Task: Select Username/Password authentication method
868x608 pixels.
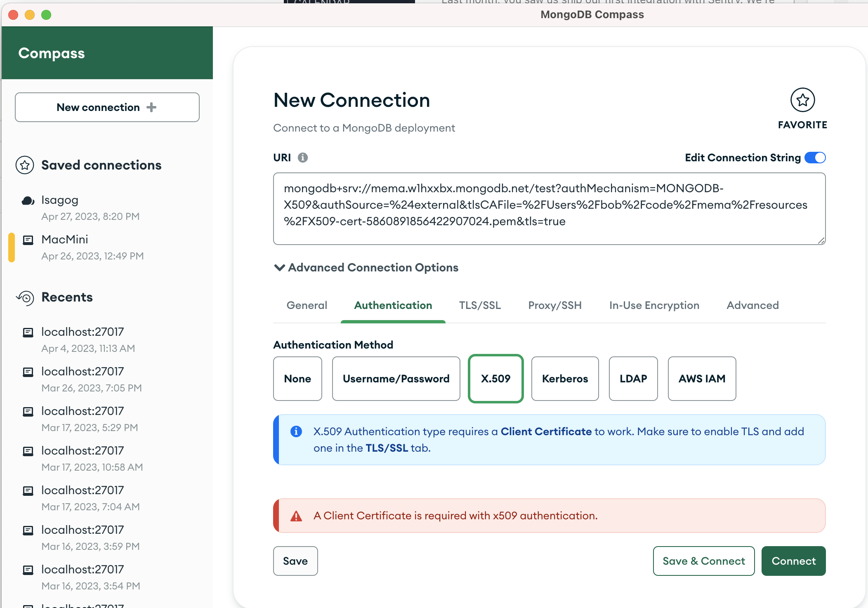Action: (396, 379)
